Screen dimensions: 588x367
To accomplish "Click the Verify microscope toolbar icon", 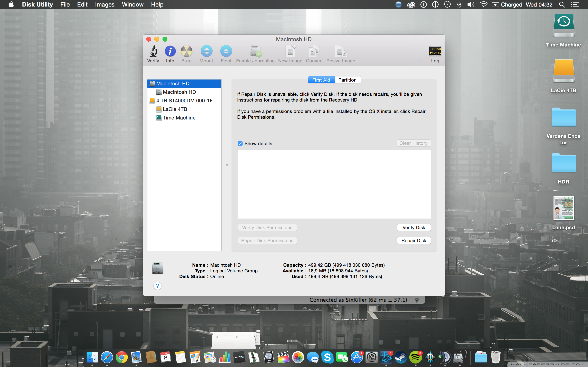I will tap(153, 51).
